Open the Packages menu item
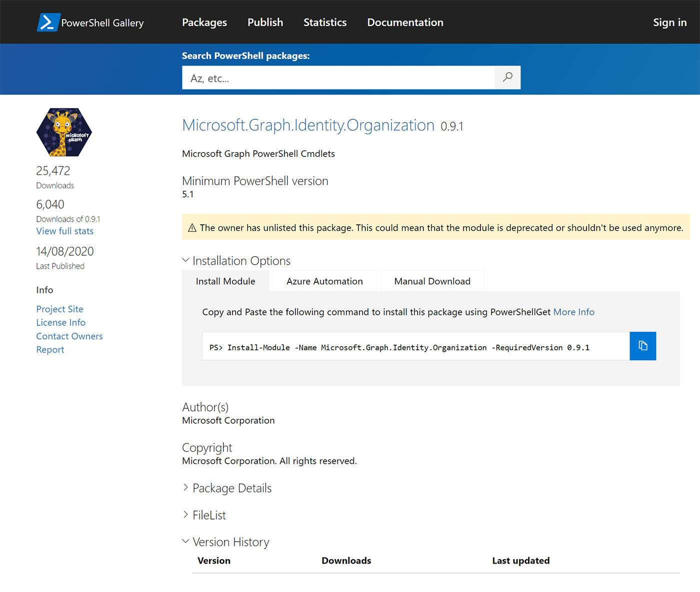The height and width of the screenshot is (592, 700). point(204,22)
